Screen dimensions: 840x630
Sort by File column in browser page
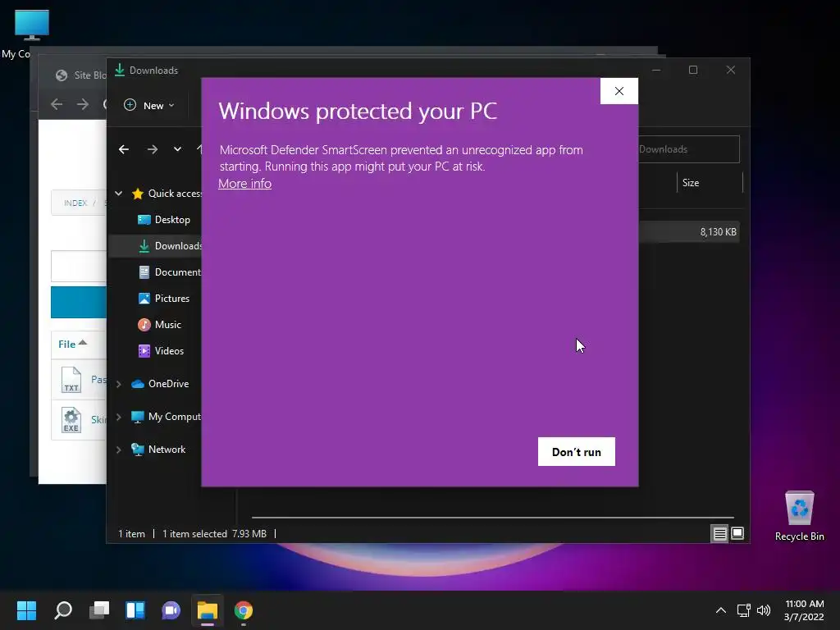[72, 344]
